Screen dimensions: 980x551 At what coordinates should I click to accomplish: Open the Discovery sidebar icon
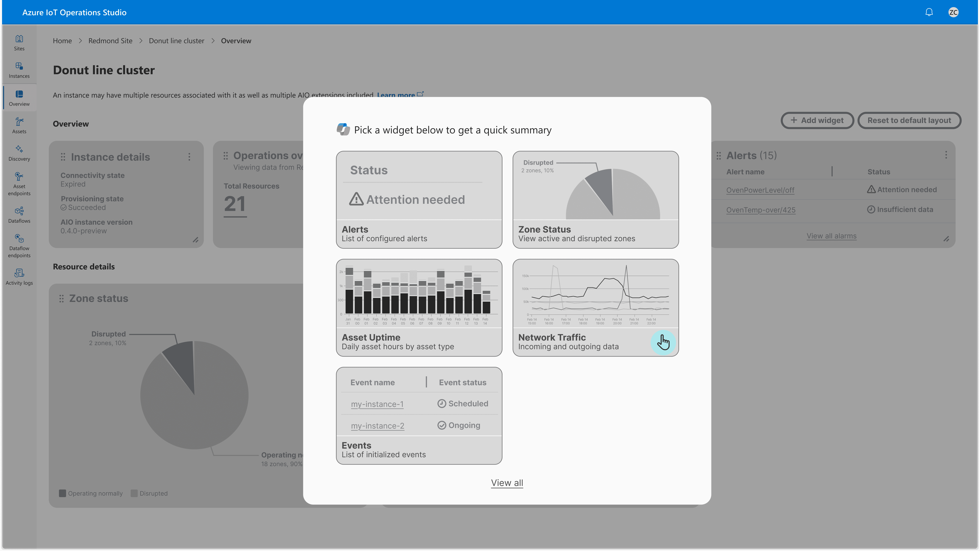tap(19, 153)
